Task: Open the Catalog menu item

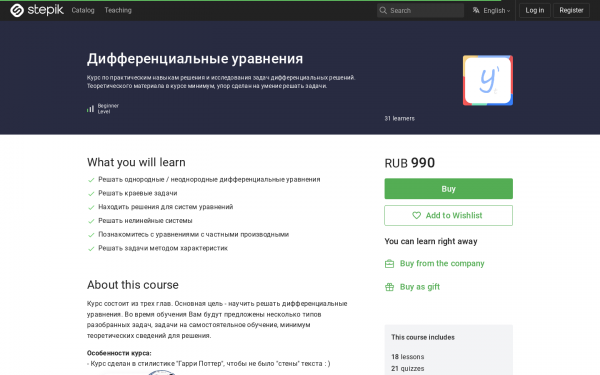Action: [83, 10]
